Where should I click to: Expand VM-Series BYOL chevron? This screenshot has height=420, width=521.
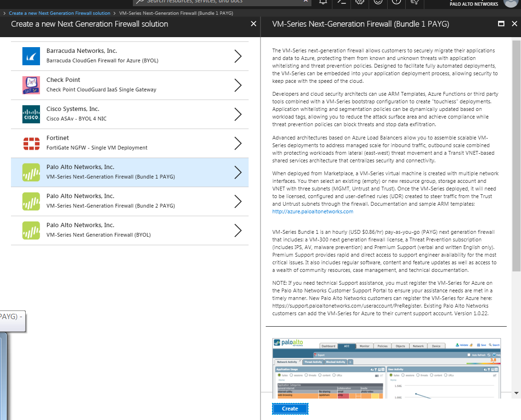click(238, 230)
